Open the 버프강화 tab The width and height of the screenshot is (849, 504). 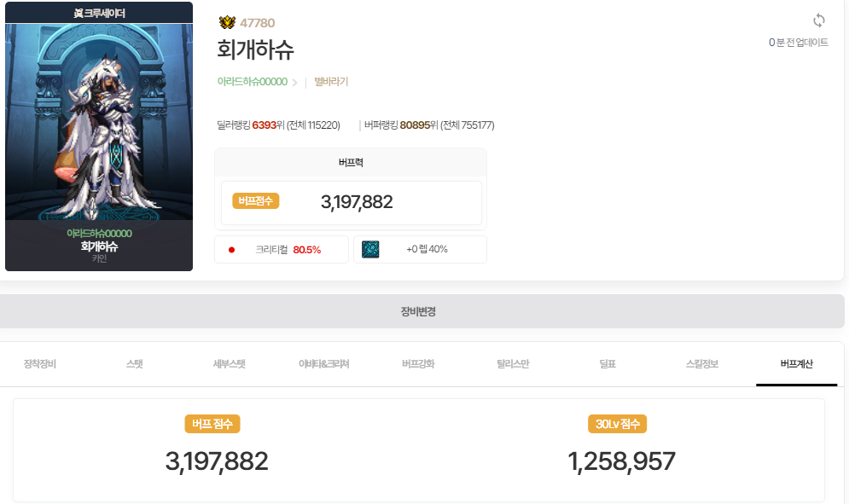(x=418, y=364)
